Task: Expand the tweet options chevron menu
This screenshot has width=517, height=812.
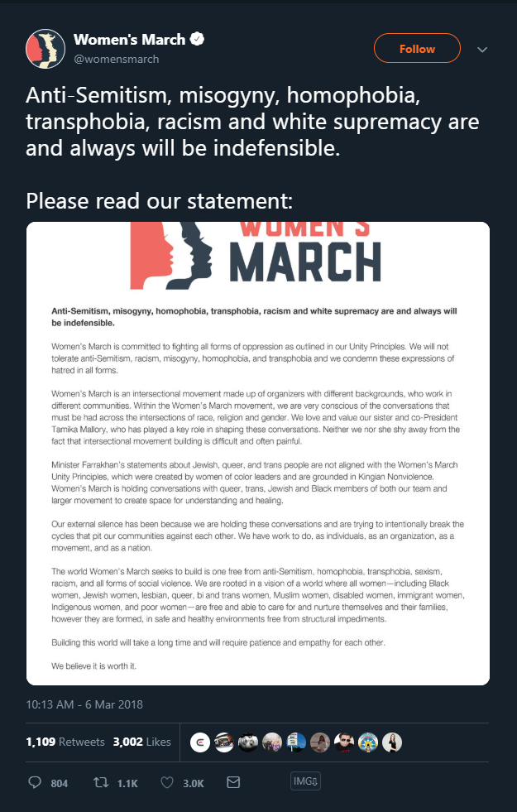Action: [x=482, y=50]
